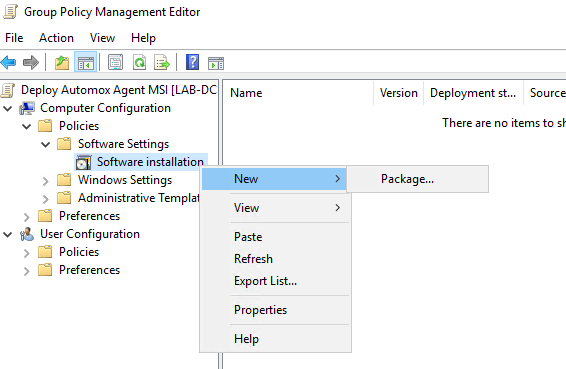566x369 pixels.
Task: Click the User Configuration user icon
Action: 27,234
